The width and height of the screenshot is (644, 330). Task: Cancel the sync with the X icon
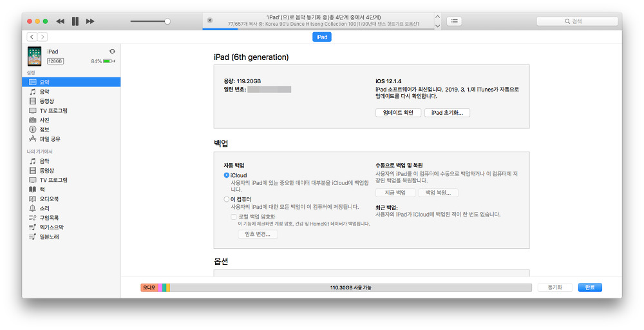coord(210,21)
